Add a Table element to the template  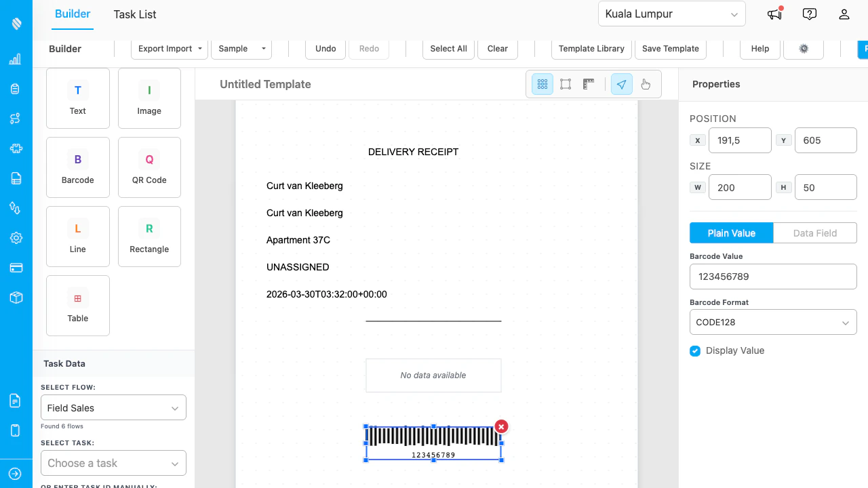[x=77, y=305]
